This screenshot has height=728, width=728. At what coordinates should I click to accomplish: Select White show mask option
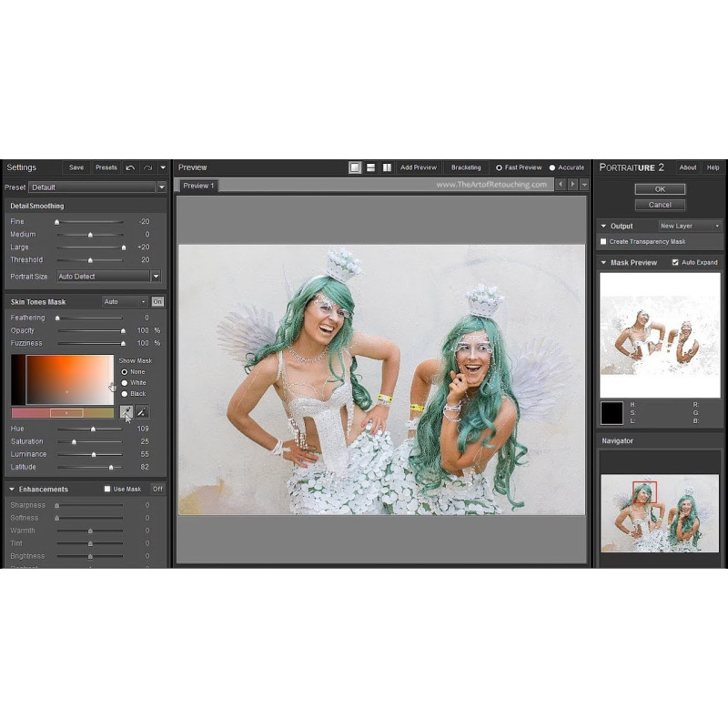point(125,382)
